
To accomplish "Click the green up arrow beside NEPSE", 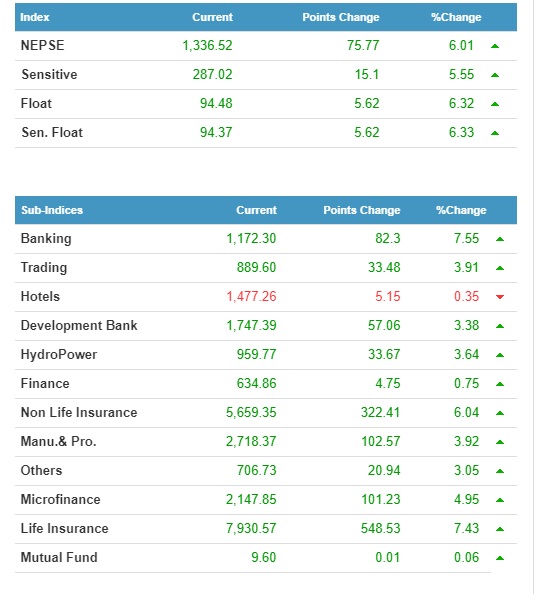I will pos(495,46).
